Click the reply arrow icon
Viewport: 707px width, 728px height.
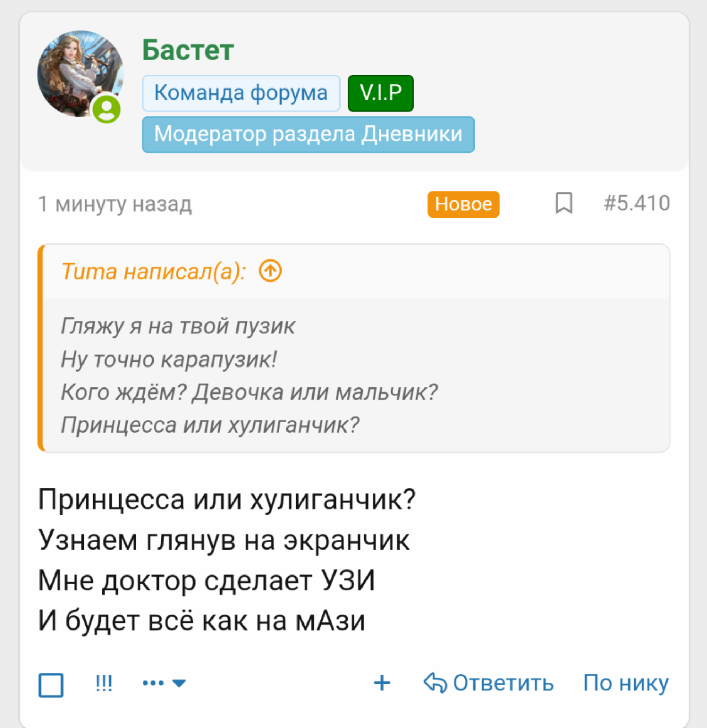click(435, 683)
